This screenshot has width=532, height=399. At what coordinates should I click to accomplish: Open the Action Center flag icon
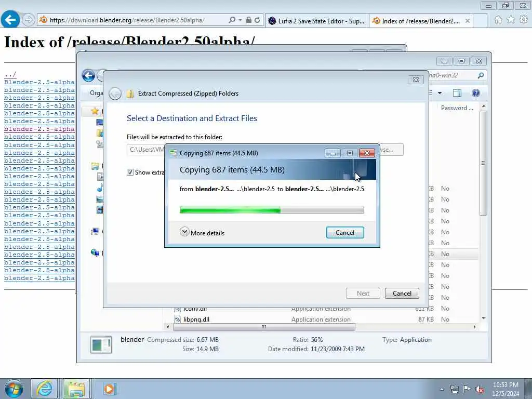coord(467,390)
